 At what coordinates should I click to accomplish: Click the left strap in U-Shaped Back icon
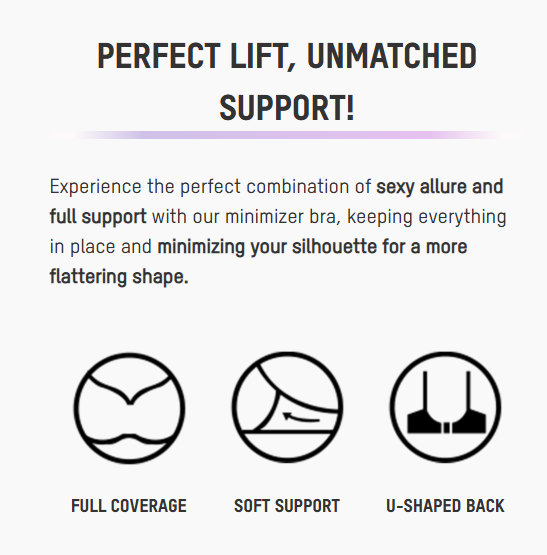tap(425, 391)
